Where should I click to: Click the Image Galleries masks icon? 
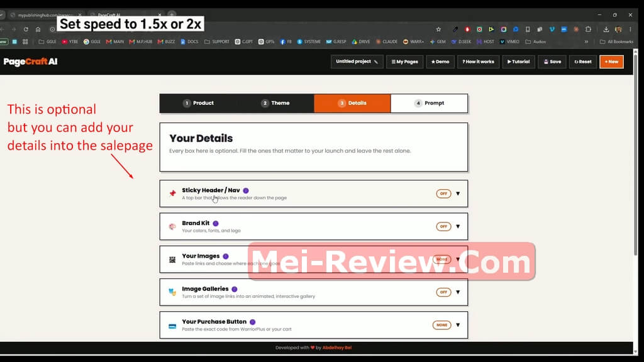(x=172, y=292)
